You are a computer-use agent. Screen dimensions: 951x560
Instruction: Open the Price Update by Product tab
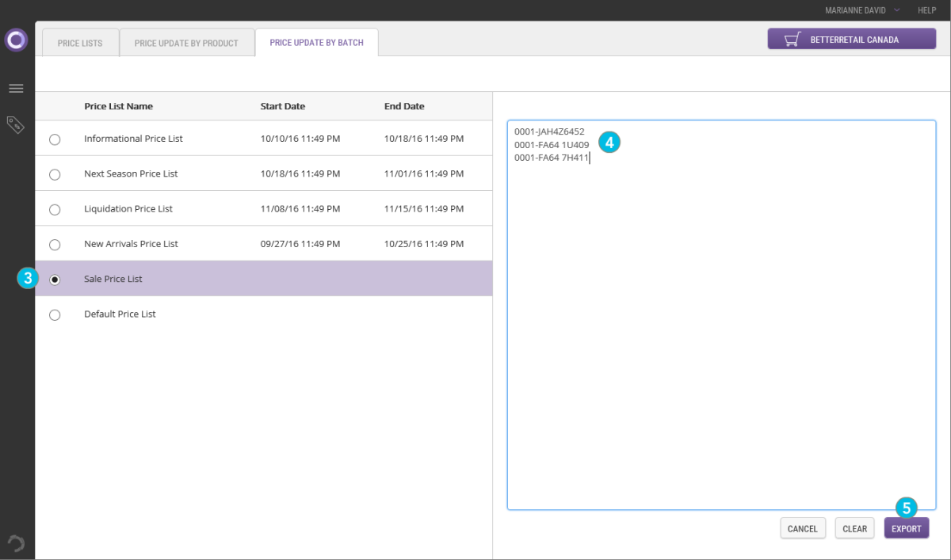pos(186,43)
